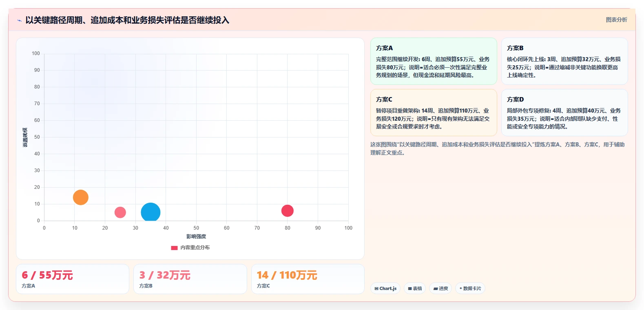This screenshot has width=644, height=310.
Task: Open the 方案B card heading
Action: (515, 48)
